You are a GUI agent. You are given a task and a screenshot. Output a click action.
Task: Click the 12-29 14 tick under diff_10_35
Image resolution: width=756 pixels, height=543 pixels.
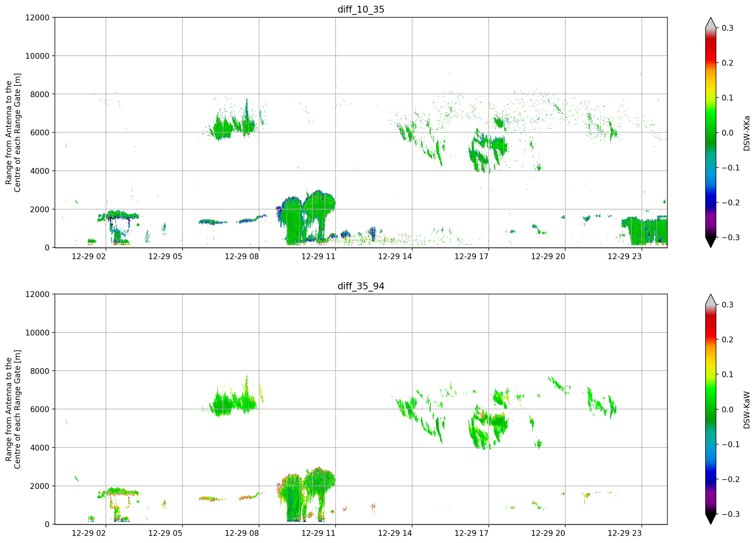[x=395, y=256]
